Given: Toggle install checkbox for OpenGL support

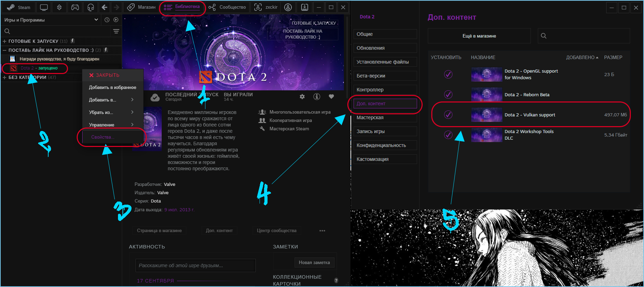Looking at the screenshot, I should tap(448, 74).
